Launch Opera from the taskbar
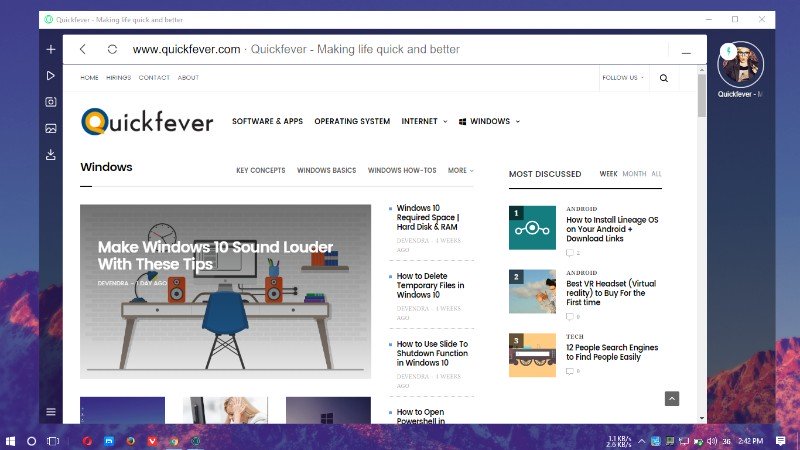The height and width of the screenshot is (450, 800). tap(87, 441)
